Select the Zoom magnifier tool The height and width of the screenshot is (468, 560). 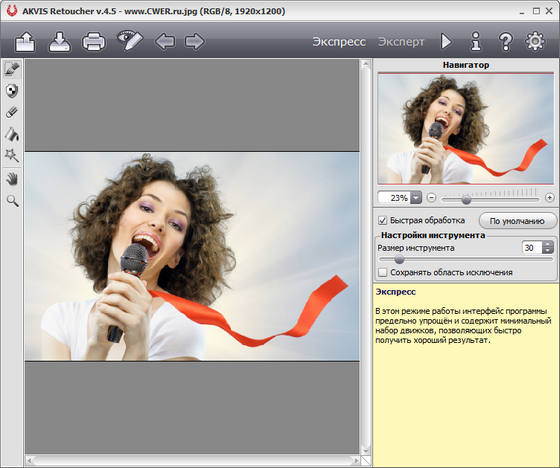[12, 201]
